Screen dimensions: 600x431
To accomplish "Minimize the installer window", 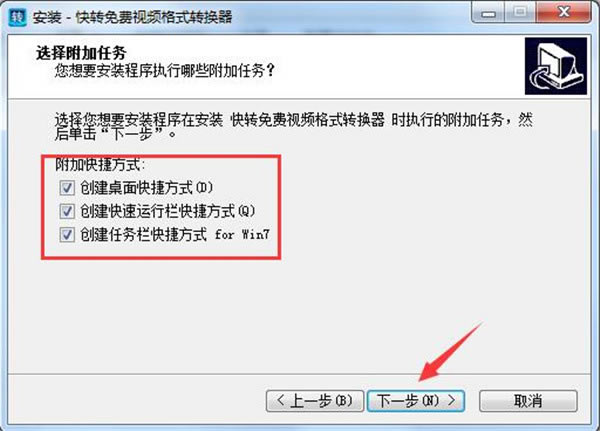I will [x=489, y=13].
